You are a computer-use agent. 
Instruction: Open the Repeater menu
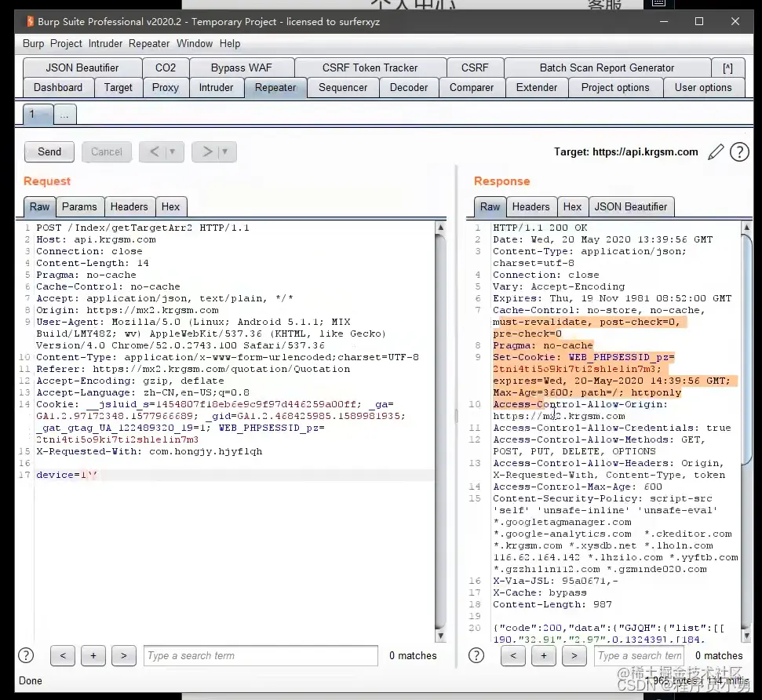(149, 44)
